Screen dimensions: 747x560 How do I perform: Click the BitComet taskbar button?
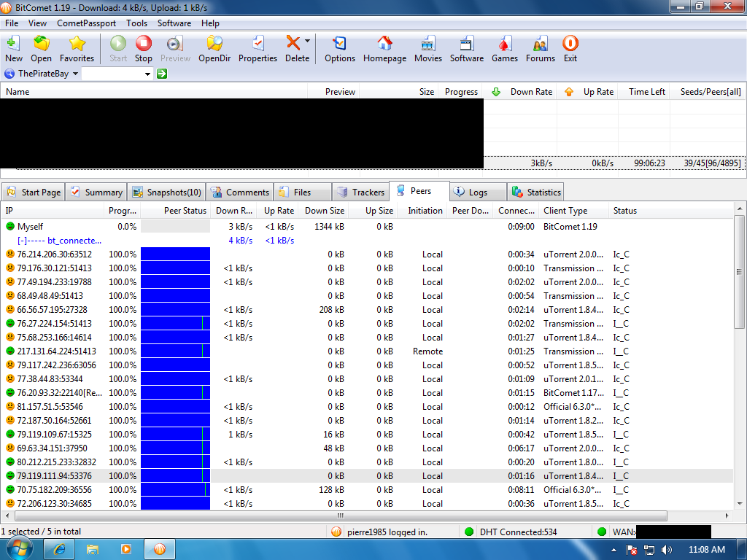[x=160, y=550]
